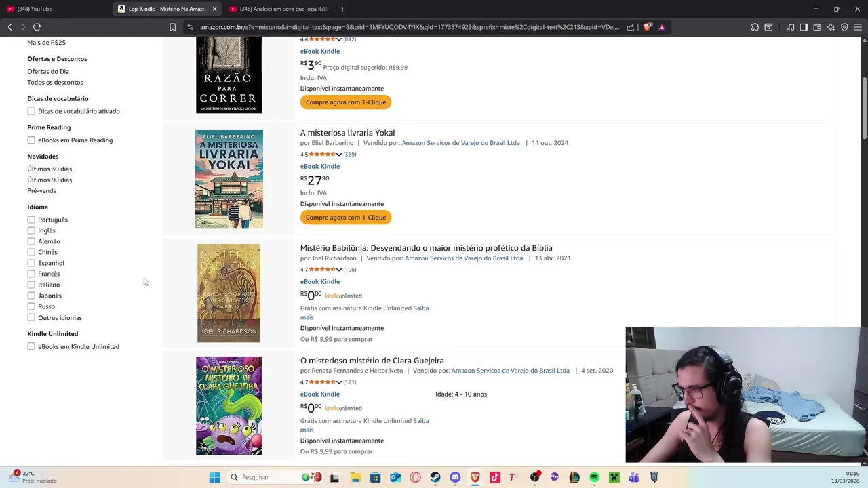Open Outlook from the taskbar
The width and height of the screenshot is (868, 488).
395,477
